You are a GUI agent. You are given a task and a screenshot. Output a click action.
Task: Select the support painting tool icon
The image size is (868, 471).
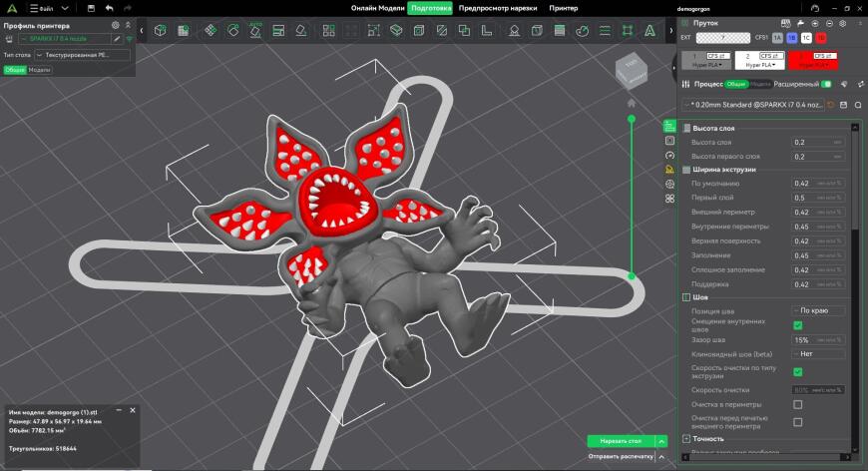514,31
